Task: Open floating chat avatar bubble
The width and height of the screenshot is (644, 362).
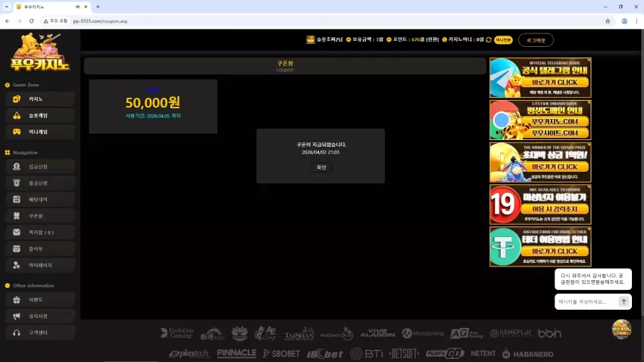Action: point(621,329)
